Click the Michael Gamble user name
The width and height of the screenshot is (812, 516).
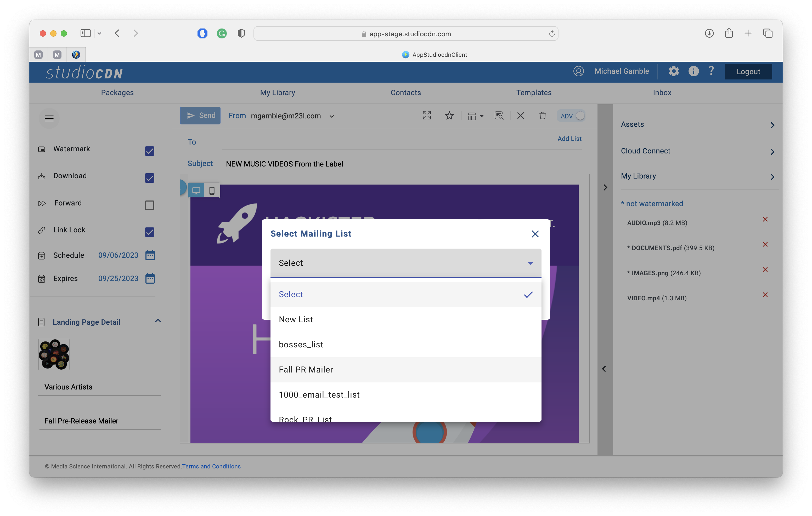click(622, 71)
